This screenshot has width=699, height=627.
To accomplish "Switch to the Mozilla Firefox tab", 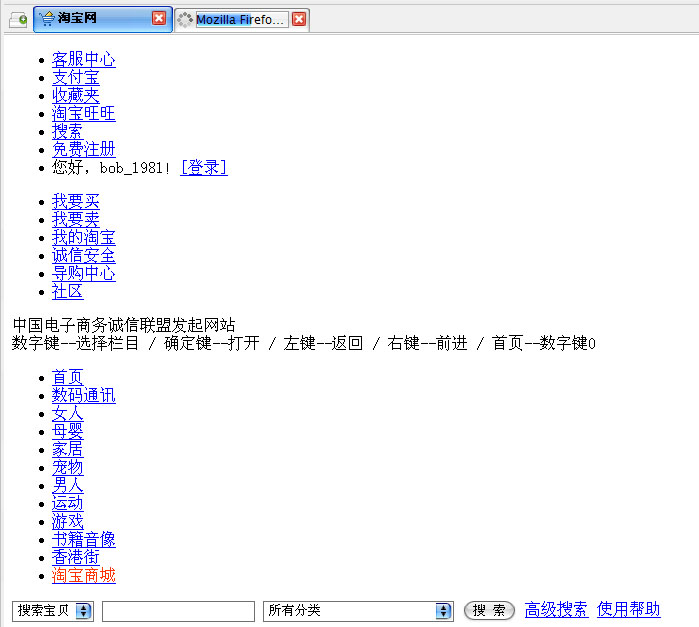I will [241, 20].
